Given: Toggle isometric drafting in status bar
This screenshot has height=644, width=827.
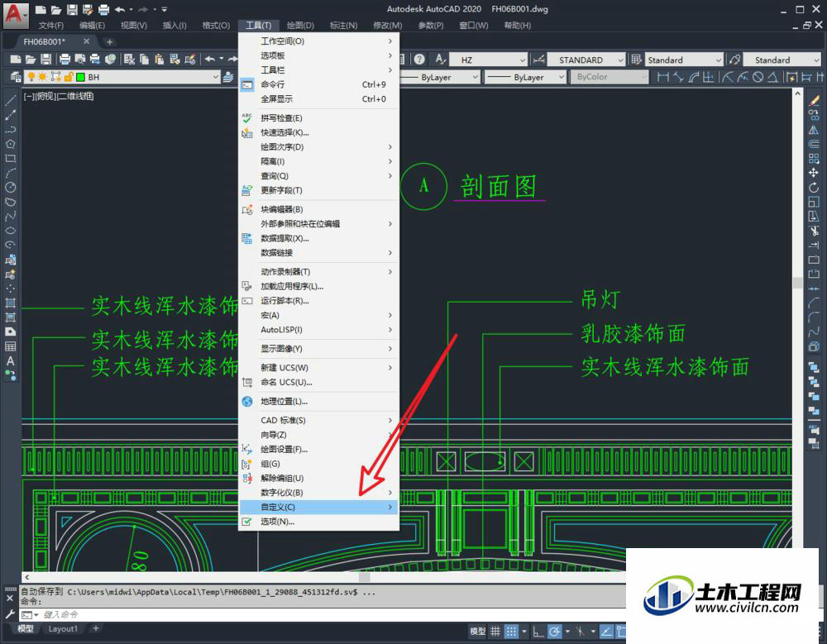Looking at the screenshot, I should click(581, 631).
